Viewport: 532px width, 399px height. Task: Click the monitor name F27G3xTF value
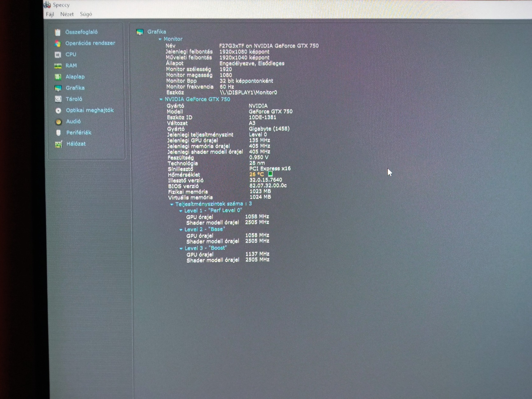tap(269, 46)
